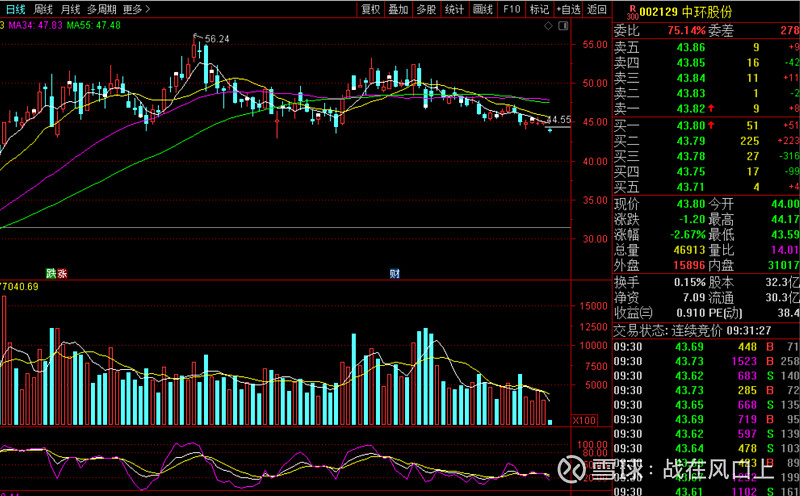The width and height of the screenshot is (800, 496).
Task: Click the 返回 back button
Action: pos(597,9)
